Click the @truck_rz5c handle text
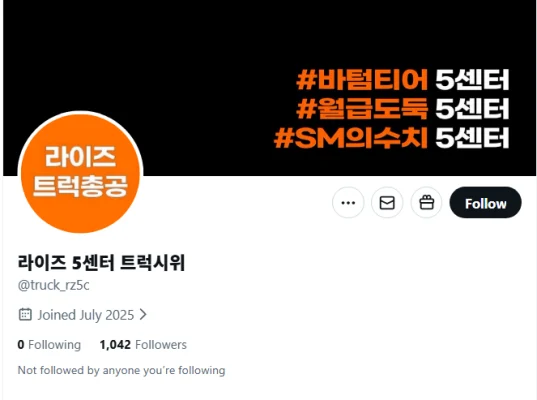Image resolution: width=537 pixels, height=400 pixels. [x=53, y=285]
